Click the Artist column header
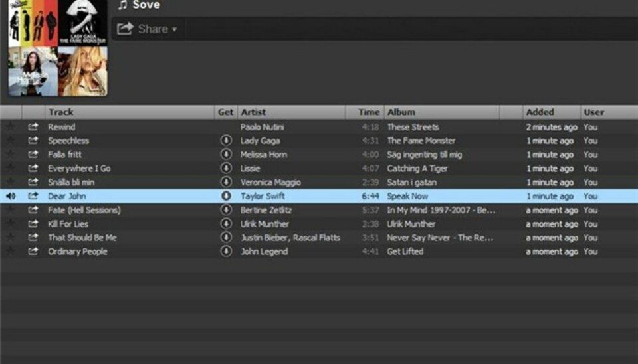Image resolution: width=638 pixels, height=364 pixels. pyautogui.click(x=253, y=112)
